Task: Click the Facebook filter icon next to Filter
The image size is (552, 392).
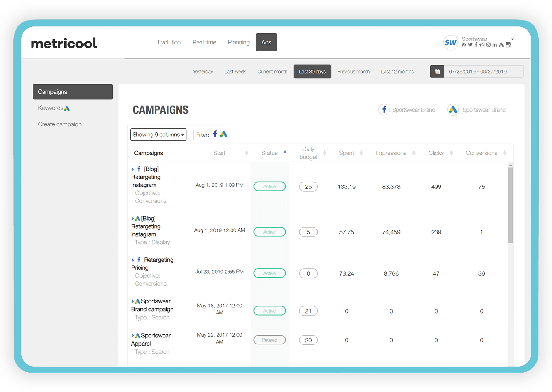Action: [215, 134]
